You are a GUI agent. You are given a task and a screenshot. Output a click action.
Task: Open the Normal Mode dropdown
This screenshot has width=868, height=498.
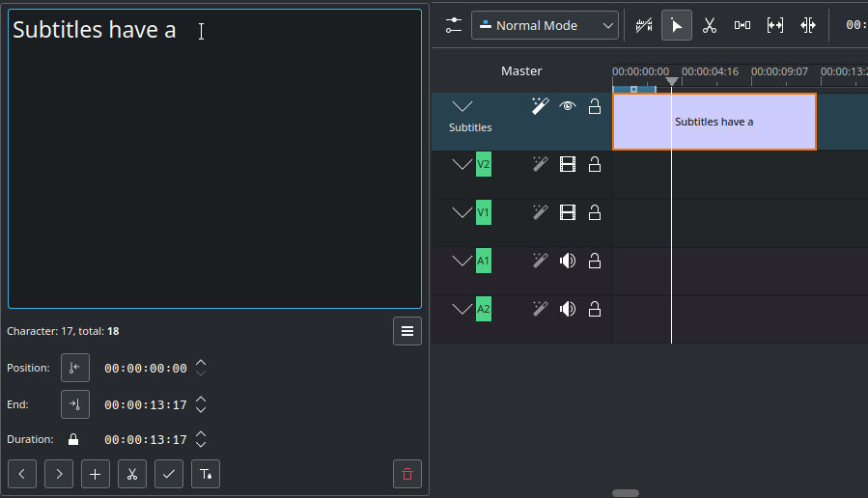(x=545, y=26)
